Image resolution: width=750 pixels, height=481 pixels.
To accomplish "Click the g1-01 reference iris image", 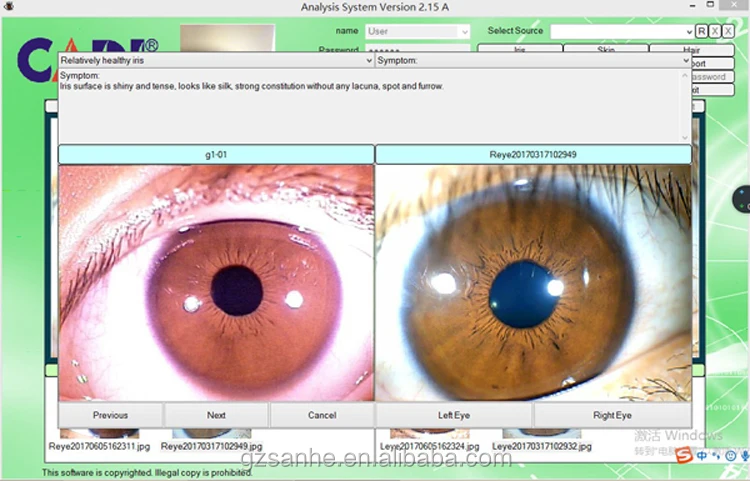I will tap(216, 283).
